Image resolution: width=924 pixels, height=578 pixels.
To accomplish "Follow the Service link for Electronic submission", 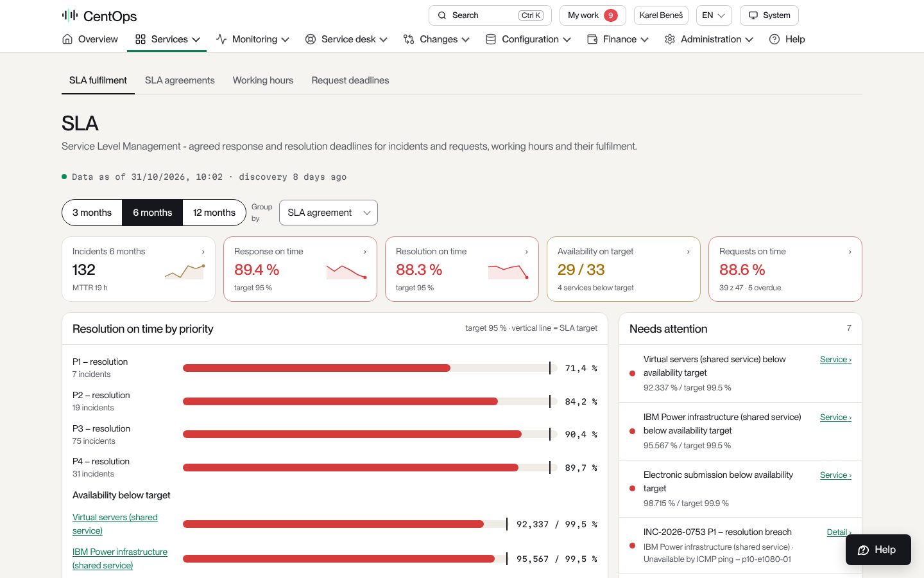I will [x=835, y=475].
